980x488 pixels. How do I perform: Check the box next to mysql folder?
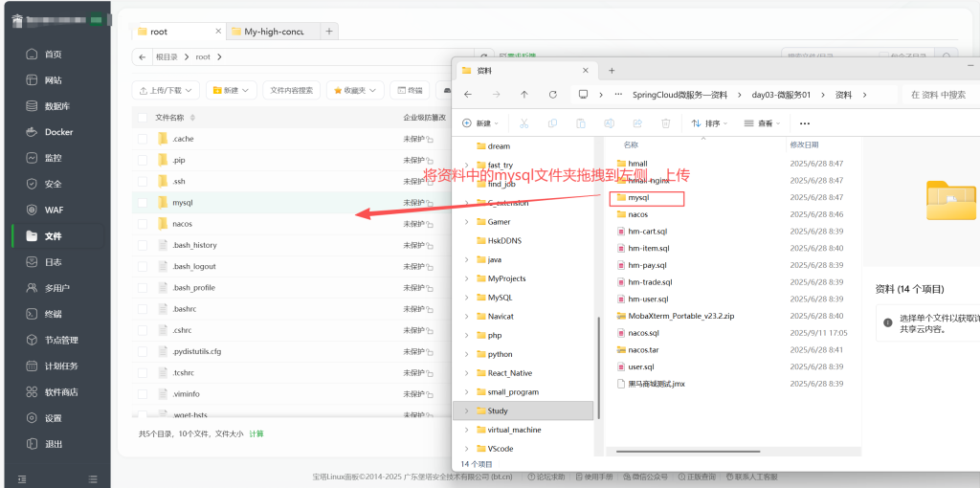pyautogui.click(x=143, y=203)
